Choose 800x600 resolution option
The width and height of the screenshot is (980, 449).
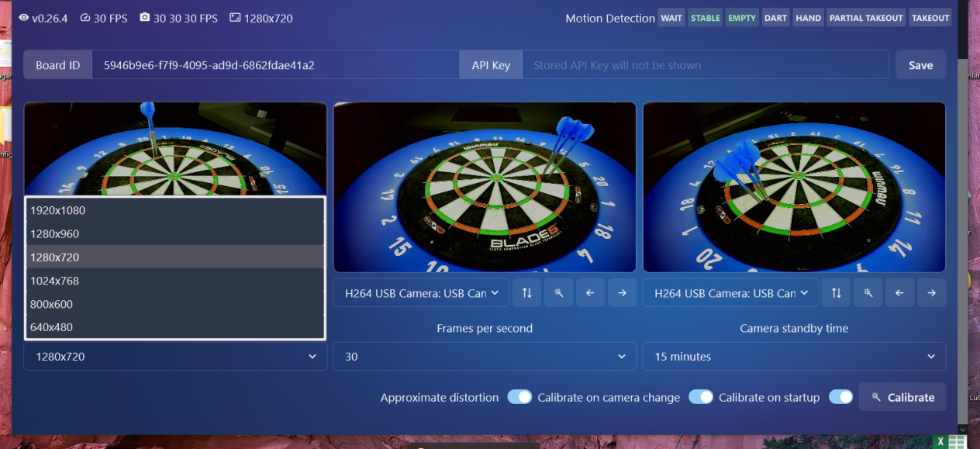pyautogui.click(x=175, y=304)
